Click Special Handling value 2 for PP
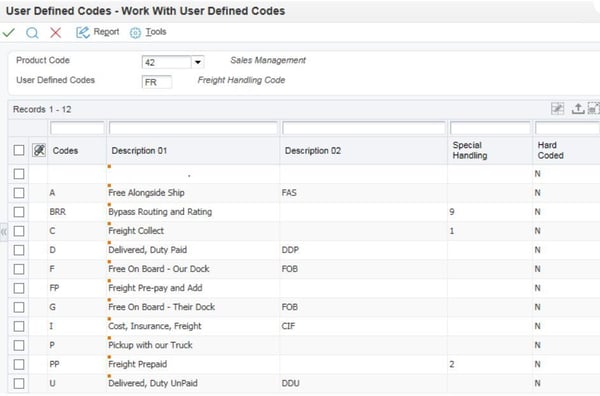This screenshot has height=396, width=600. [452, 364]
